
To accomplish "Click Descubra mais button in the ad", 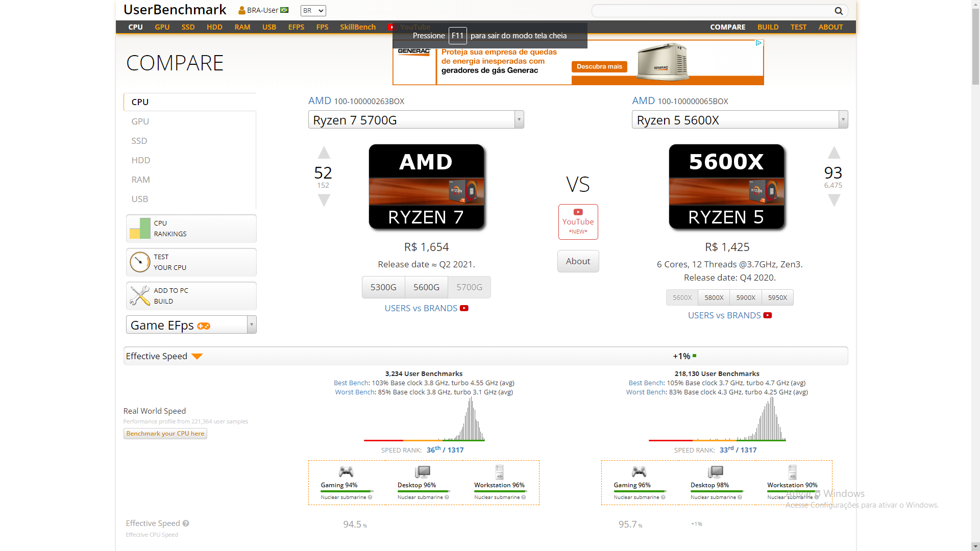I will [599, 66].
